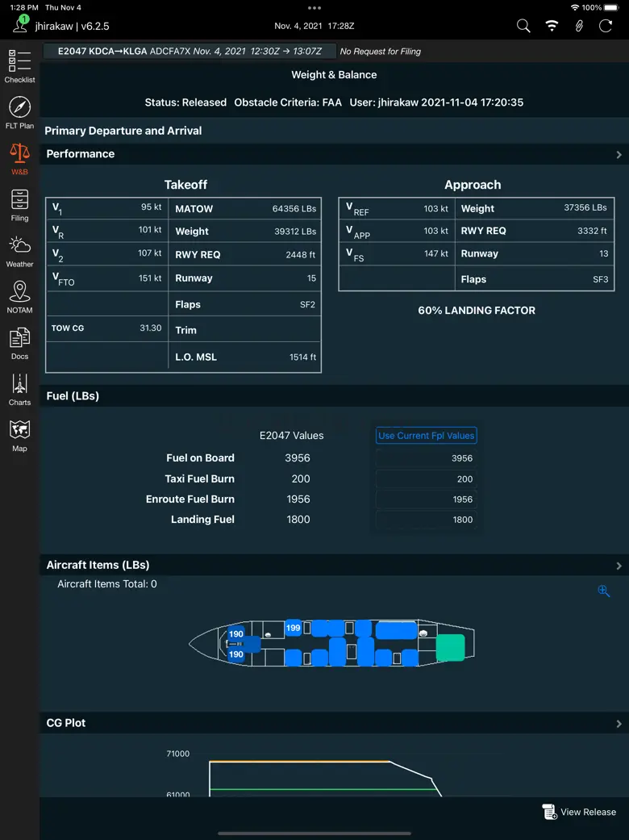Tap the V1 95 kt row
Viewport: 629px width, 840px height.
click(107, 208)
